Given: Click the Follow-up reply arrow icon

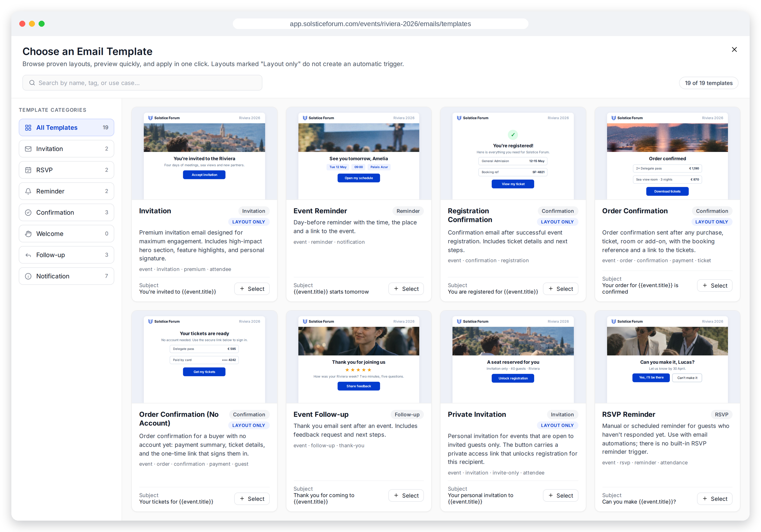Looking at the screenshot, I should [x=28, y=255].
